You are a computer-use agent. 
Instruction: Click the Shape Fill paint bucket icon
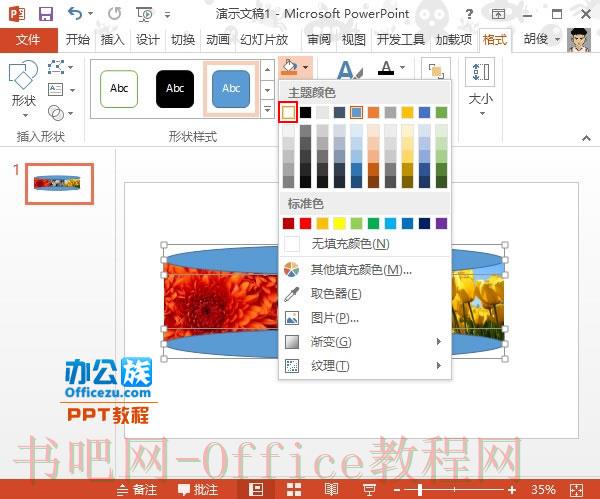pos(289,67)
